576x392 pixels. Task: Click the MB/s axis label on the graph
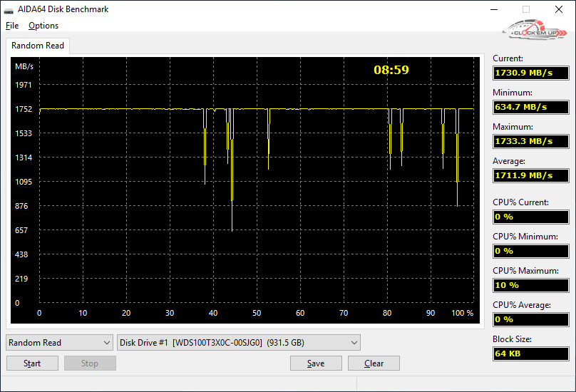24,66
